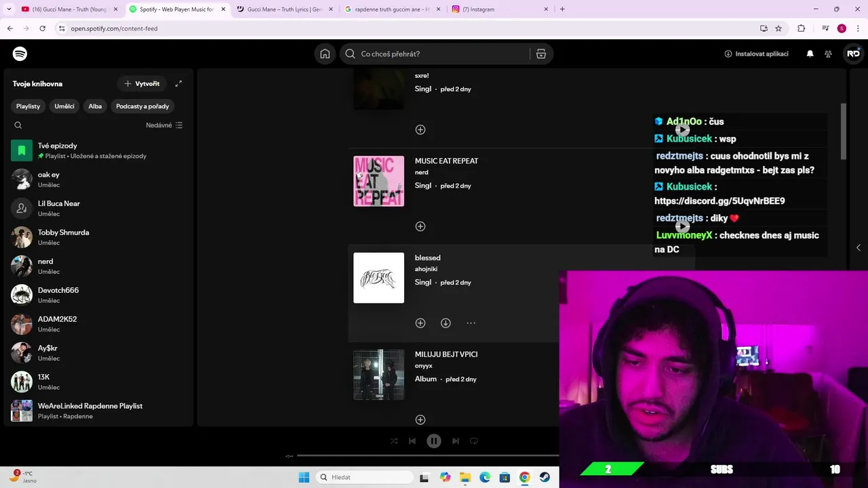The image size is (868, 488).
Task: Open artist Lil Buca Near
Action: (x=98, y=208)
